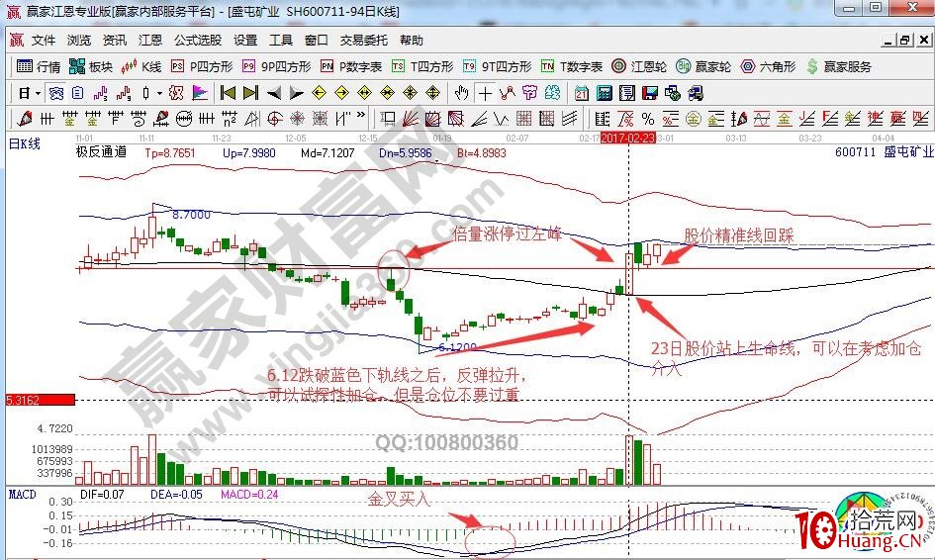Open 赢家服务 with dollar icon
The height and width of the screenshot is (560, 935).
click(838, 66)
